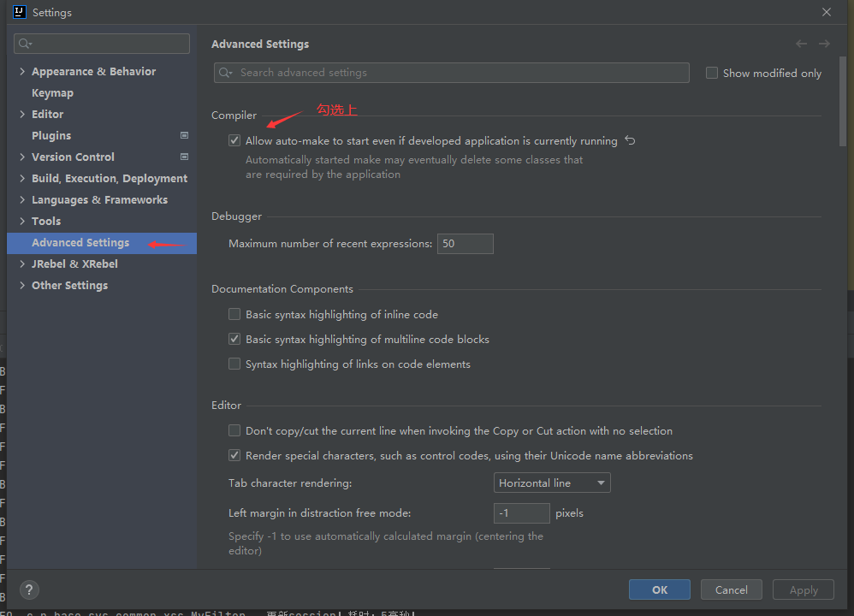Click the OK button
The height and width of the screenshot is (616, 854).
(660, 589)
